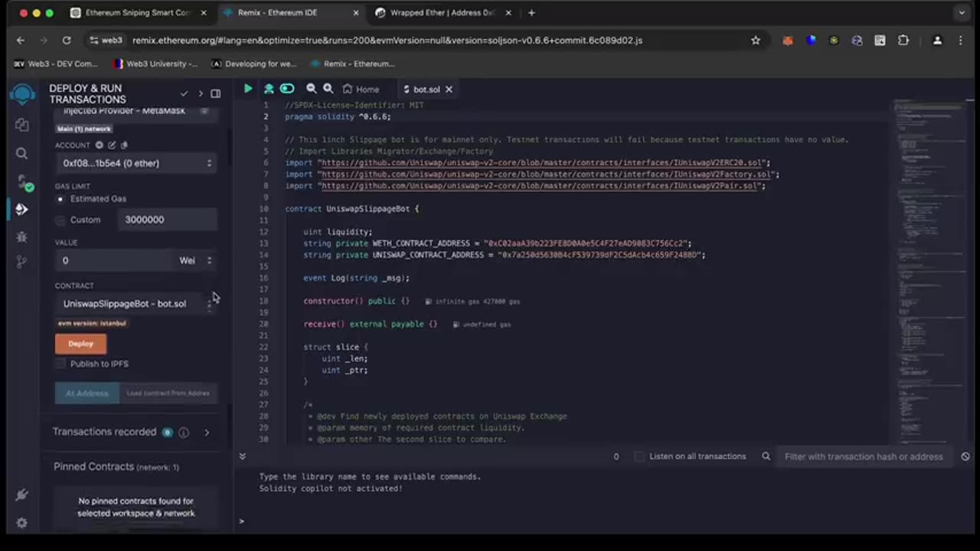Close the bot.sol editor tab
Viewport: 980px width, 551px height.
click(x=449, y=89)
